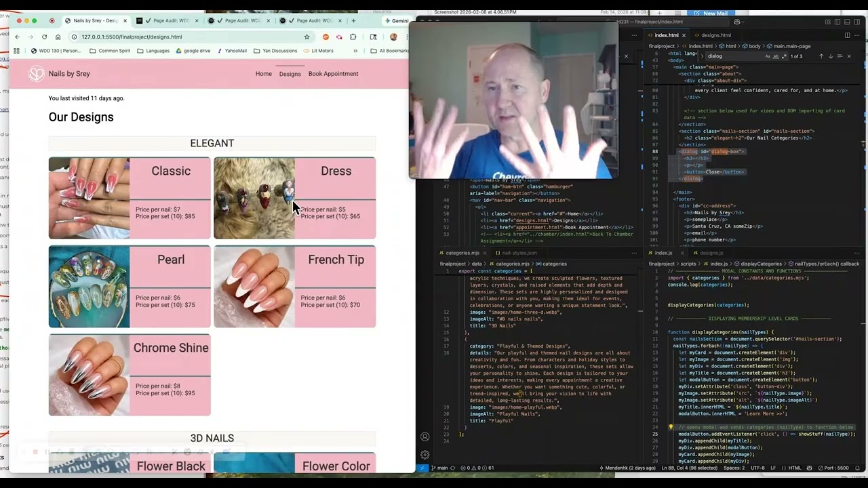Open more actions for the categories.mjs editor group
Image resolution: width=868 pixels, height=488 pixels.
pyautogui.click(x=633, y=253)
